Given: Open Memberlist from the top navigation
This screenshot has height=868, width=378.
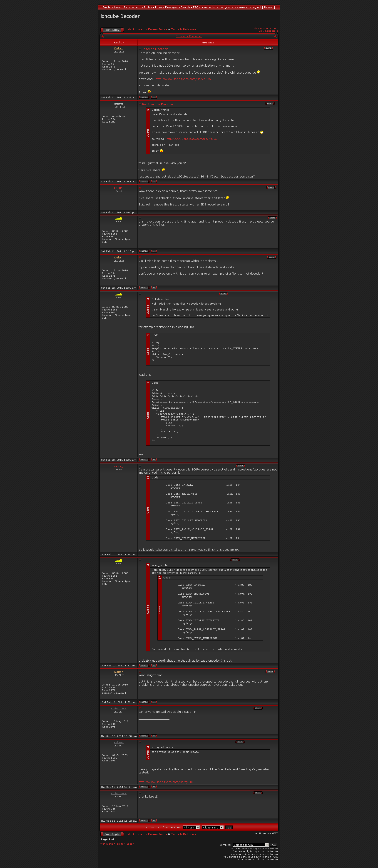Looking at the screenshot, I should (x=208, y=7).
